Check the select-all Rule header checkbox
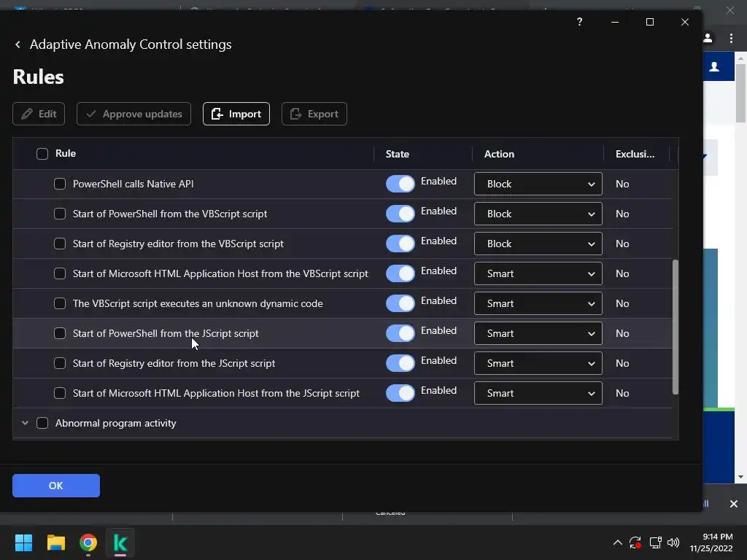Image resolution: width=747 pixels, height=560 pixels. [42, 154]
